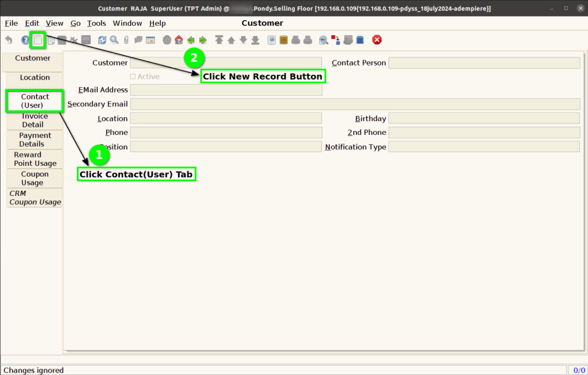The image size is (588, 375).
Task: Click the 2nd Phone input field
Action: [x=484, y=133]
